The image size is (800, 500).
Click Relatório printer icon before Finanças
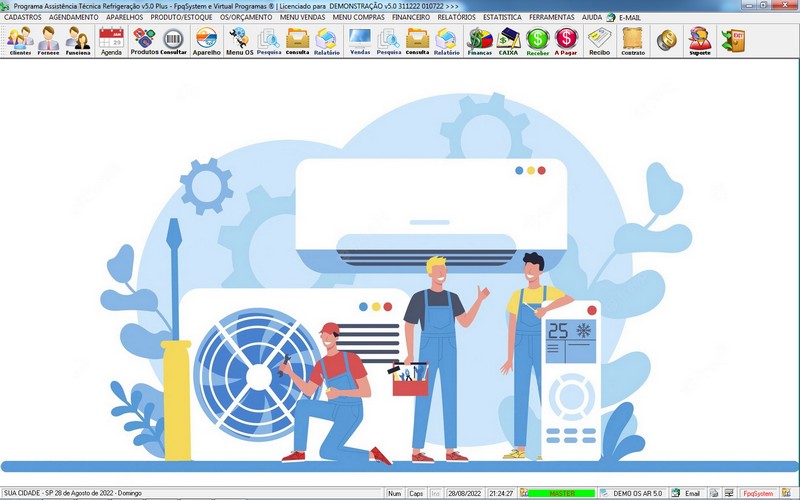[446, 41]
